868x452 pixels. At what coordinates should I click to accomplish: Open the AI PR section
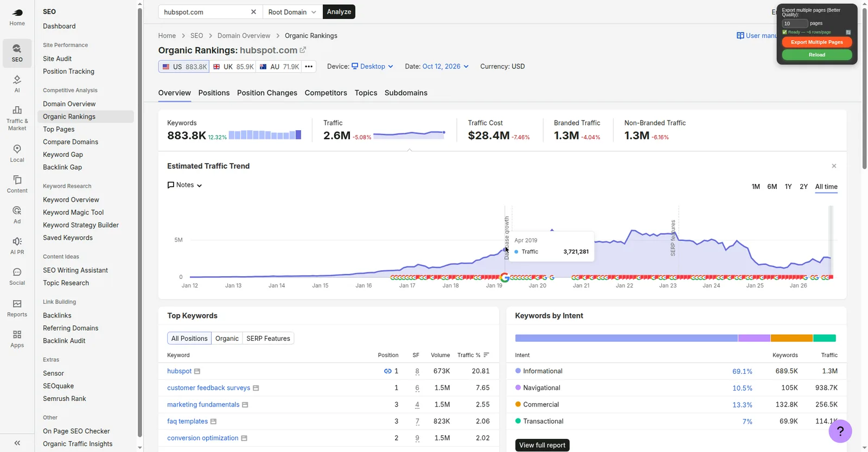pyautogui.click(x=17, y=246)
